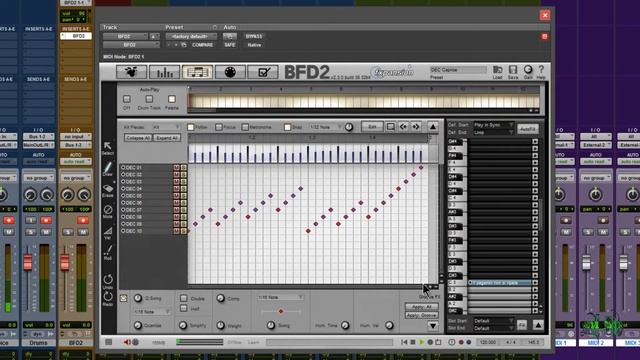The height and width of the screenshot is (360, 640).
Task: Open the Def. Start Play in Sync dropdown
Action: [493, 125]
